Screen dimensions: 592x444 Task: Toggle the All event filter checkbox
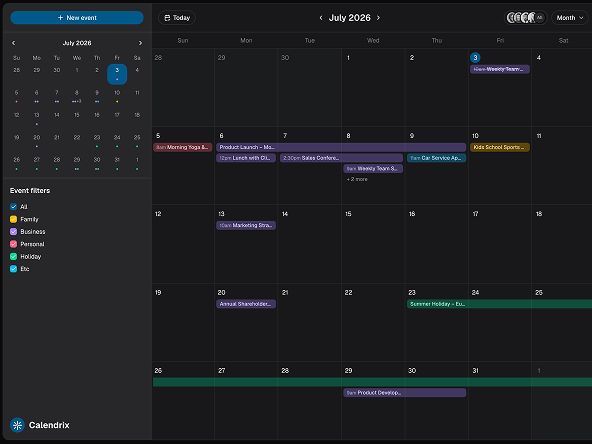point(14,207)
